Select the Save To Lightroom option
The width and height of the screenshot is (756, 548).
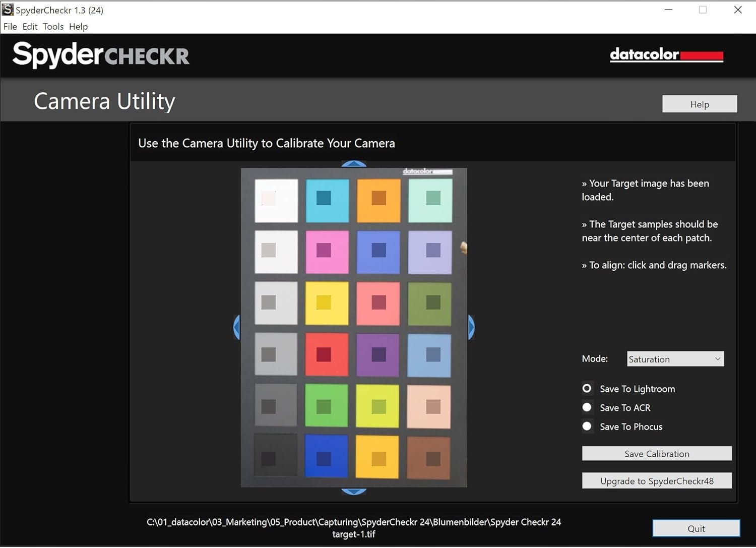(587, 389)
